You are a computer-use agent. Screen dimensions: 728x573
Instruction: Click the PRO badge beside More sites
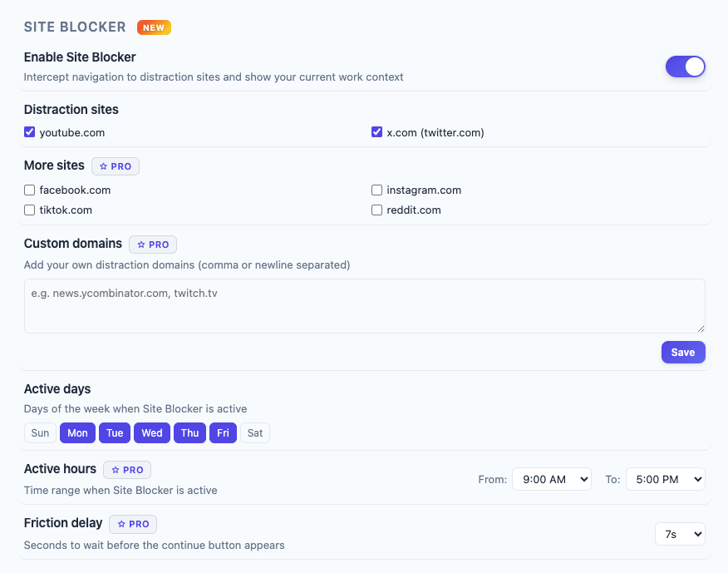(x=115, y=165)
